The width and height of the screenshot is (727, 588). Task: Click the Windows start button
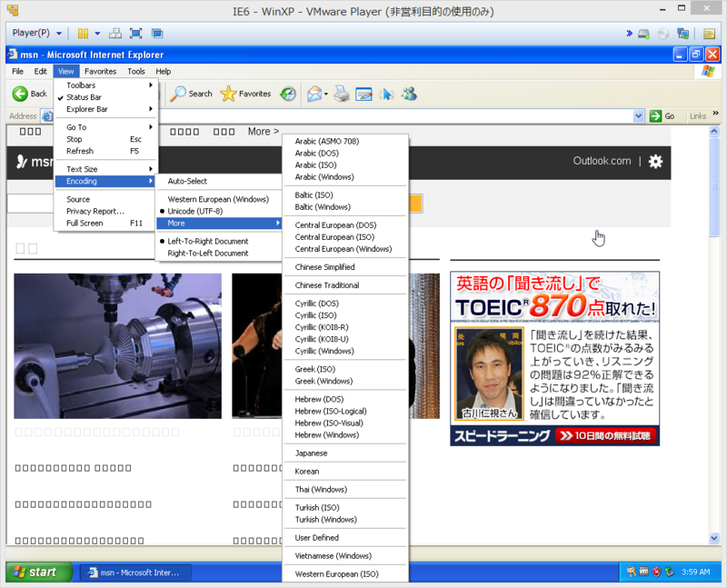coord(39,572)
